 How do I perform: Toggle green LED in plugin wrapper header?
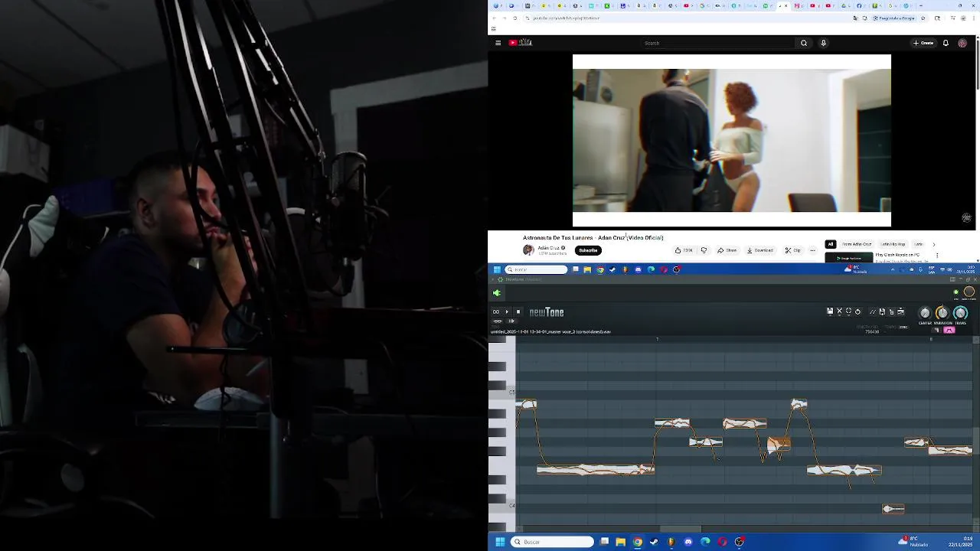coord(955,292)
